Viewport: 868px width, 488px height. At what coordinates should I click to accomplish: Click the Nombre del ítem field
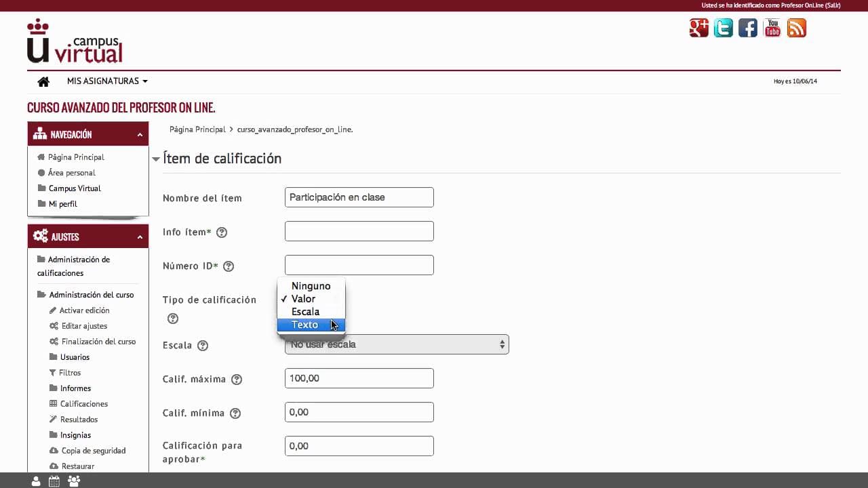[x=359, y=197]
